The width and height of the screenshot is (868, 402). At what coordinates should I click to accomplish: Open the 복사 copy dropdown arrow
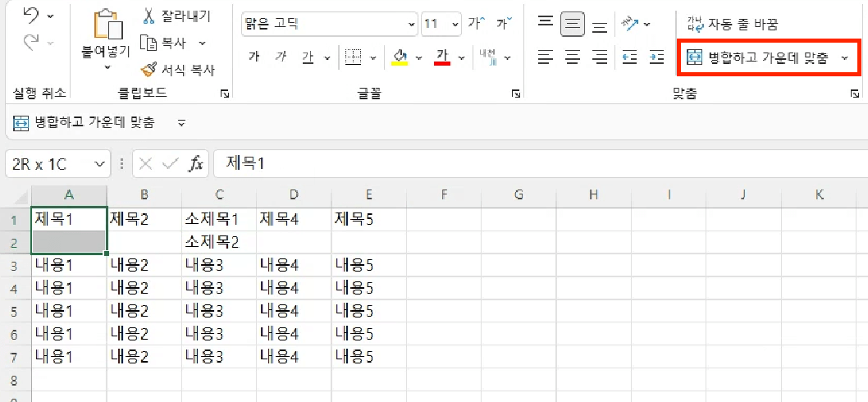click(x=202, y=43)
